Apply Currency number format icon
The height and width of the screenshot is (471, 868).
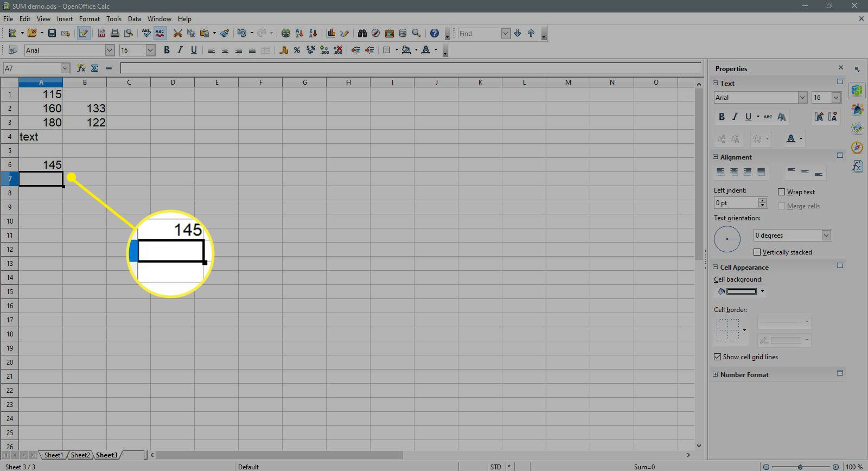[x=283, y=50]
